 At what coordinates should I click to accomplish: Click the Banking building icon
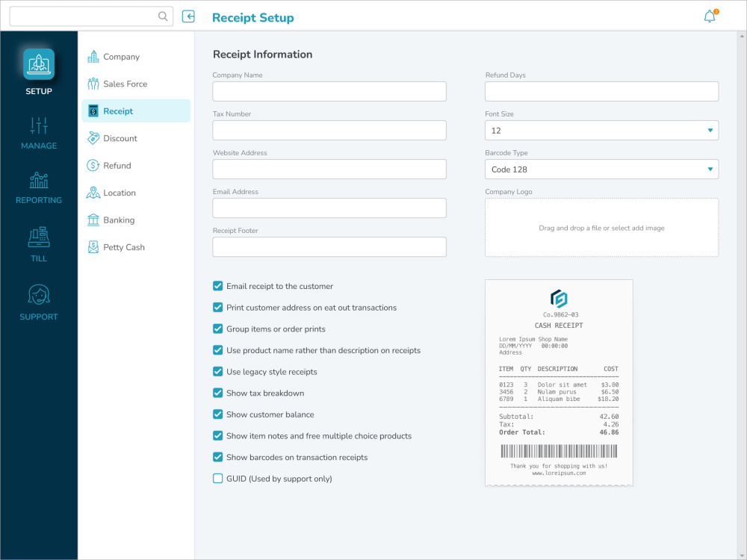[x=93, y=220]
